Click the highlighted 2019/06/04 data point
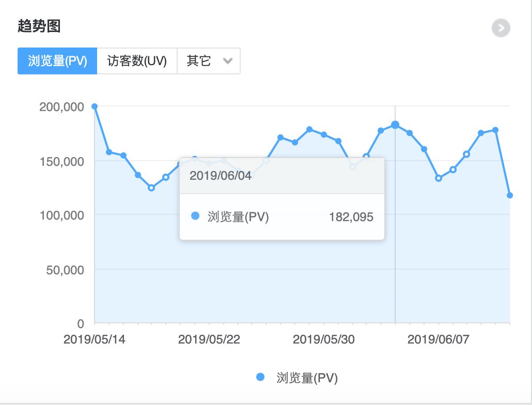This screenshot has width=532, height=405. tap(395, 125)
